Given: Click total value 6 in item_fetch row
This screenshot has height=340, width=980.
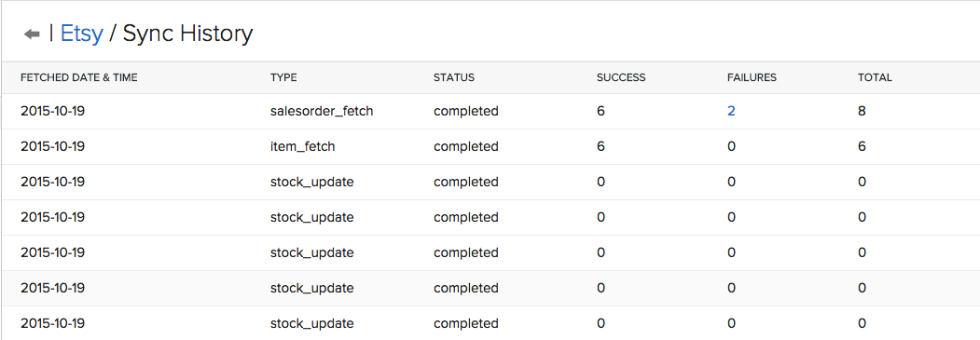Looking at the screenshot, I should 863,146.
